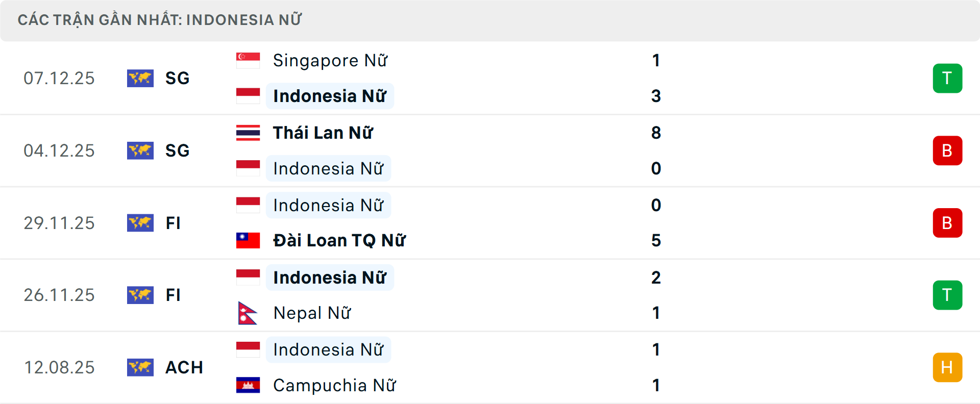
Task: Open the FI competition beside 29.11.25
Action: (174, 223)
